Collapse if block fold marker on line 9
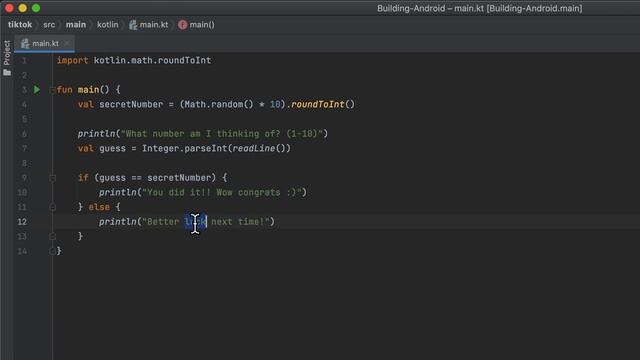The width and height of the screenshot is (640, 360). (52, 178)
